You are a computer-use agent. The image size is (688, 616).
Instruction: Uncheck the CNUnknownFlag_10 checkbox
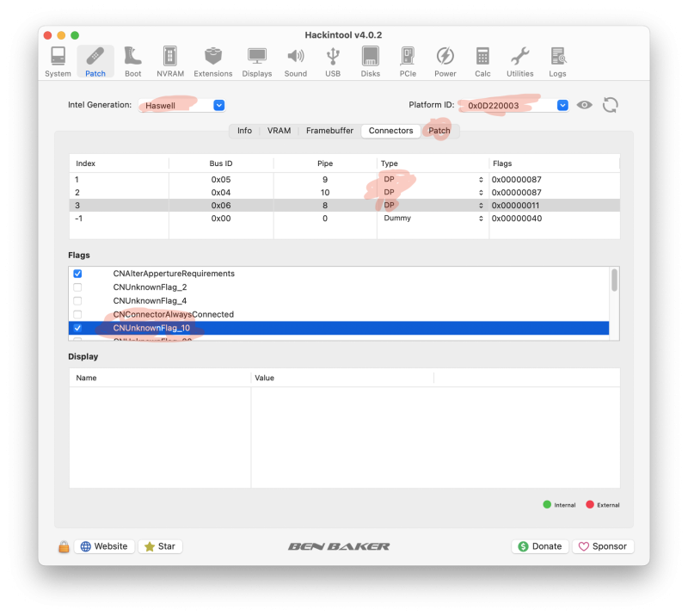(x=77, y=328)
